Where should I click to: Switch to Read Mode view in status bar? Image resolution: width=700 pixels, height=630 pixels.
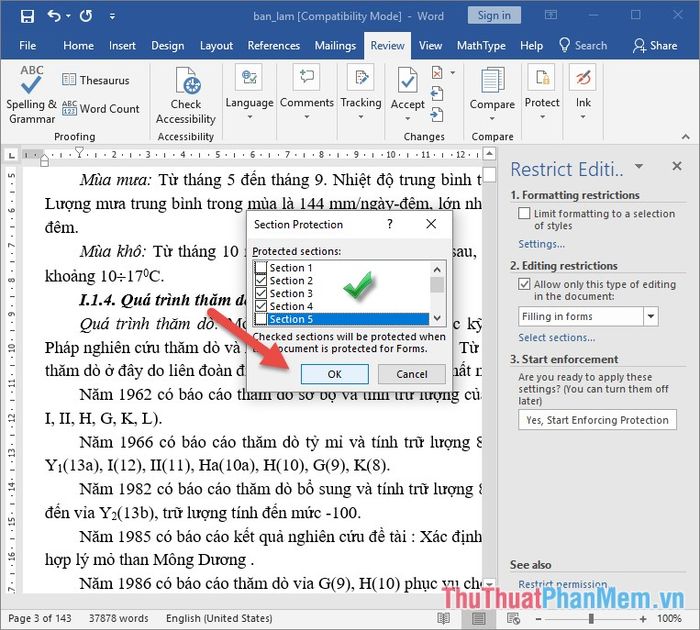(x=443, y=618)
